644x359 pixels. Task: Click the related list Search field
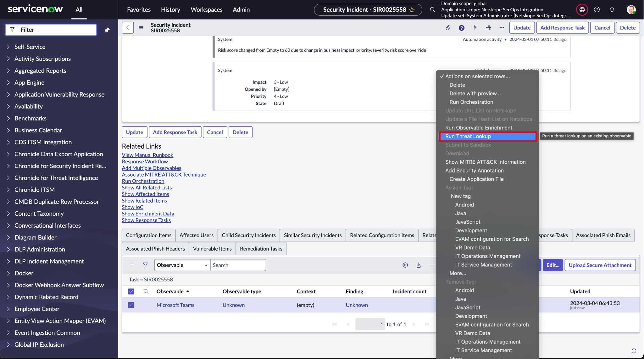(x=238, y=265)
